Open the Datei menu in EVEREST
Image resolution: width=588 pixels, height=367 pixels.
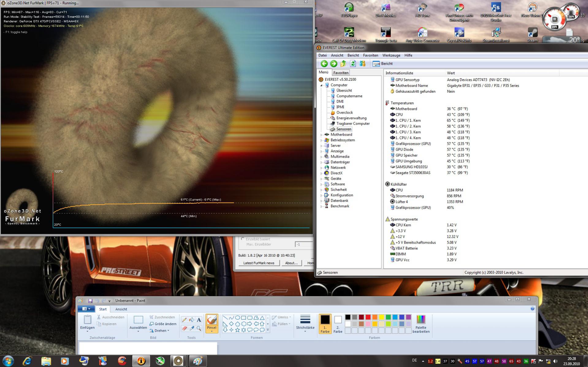323,55
